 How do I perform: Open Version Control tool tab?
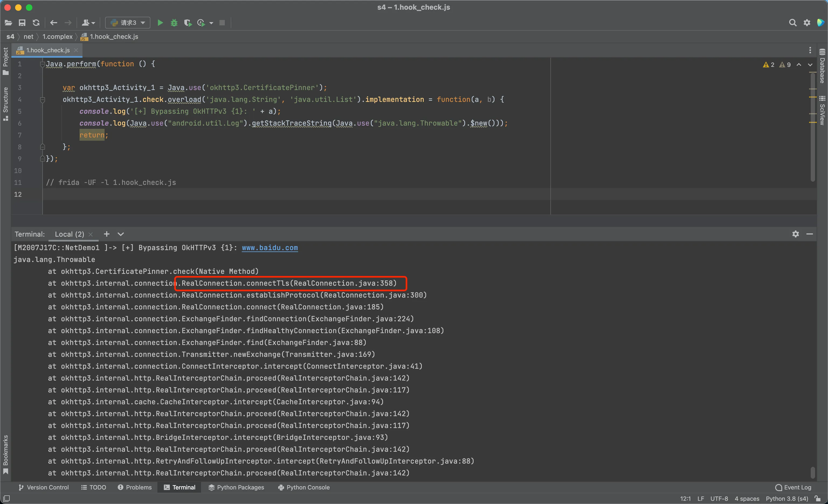pyautogui.click(x=44, y=487)
